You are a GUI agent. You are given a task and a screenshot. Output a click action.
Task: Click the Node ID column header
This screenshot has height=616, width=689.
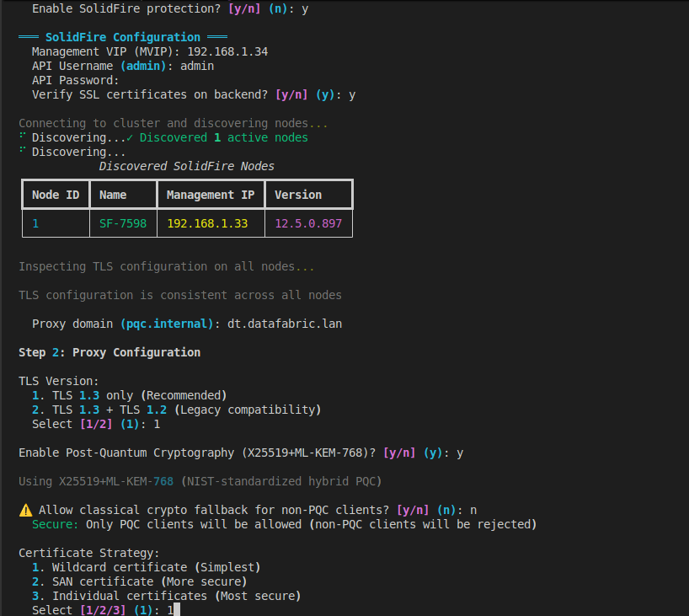[x=56, y=195]
